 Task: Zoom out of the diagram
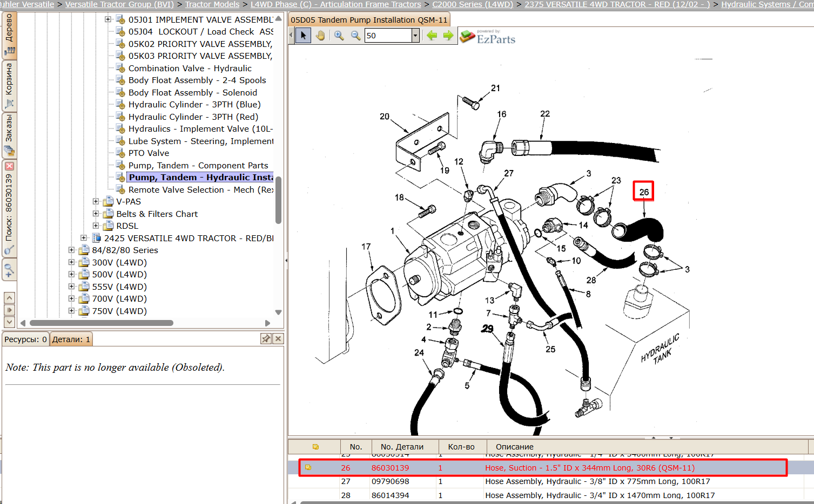355,36
